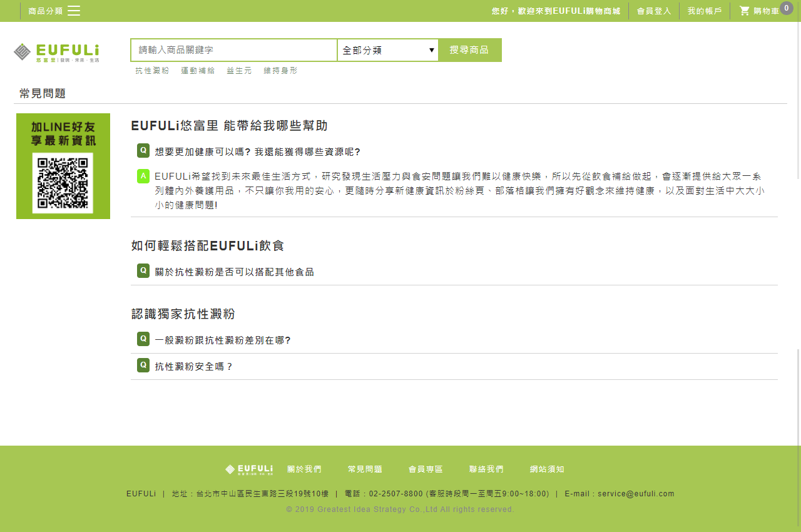Open 我的帳戶 in top bar
The width and height of the screenshot is (801, 532).
coord(705,11)
